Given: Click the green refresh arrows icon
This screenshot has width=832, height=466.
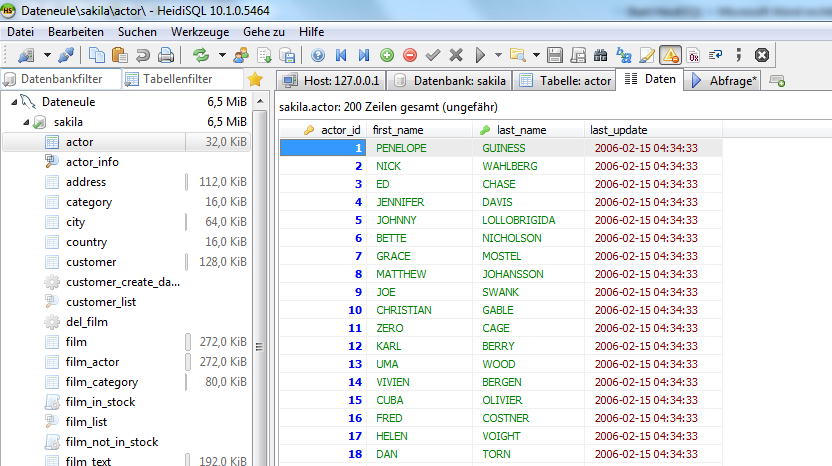Looking at the screenshot, I should [201, 55].
